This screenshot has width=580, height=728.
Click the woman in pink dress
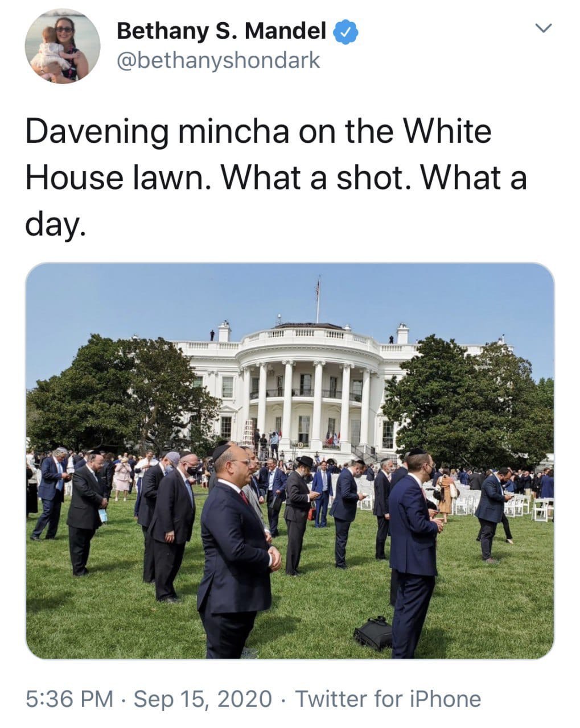[122, 477]
